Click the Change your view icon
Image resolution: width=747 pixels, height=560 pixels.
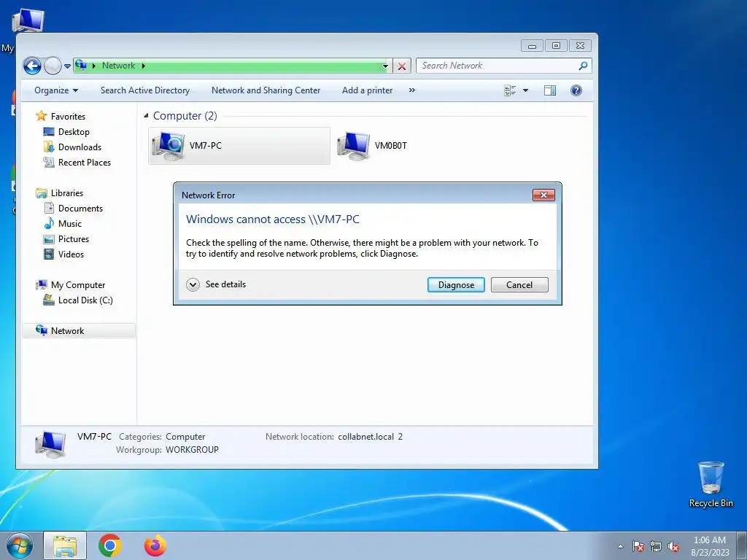click(x=510, y=90)
